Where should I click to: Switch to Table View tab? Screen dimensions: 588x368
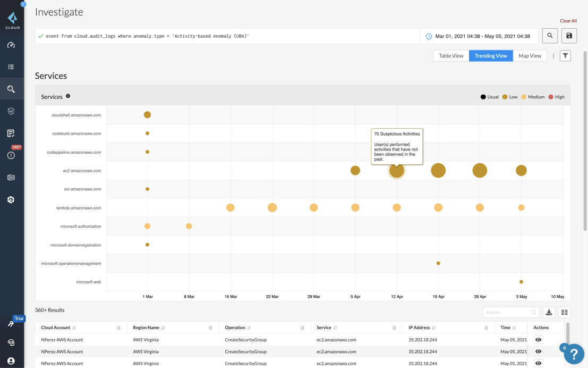click(451, 56)
